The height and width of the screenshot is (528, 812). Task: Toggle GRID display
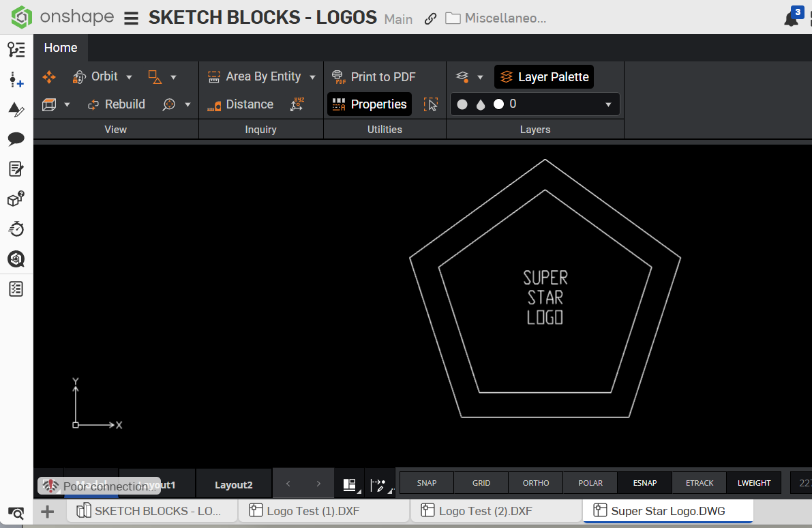(x=481, y=483)
